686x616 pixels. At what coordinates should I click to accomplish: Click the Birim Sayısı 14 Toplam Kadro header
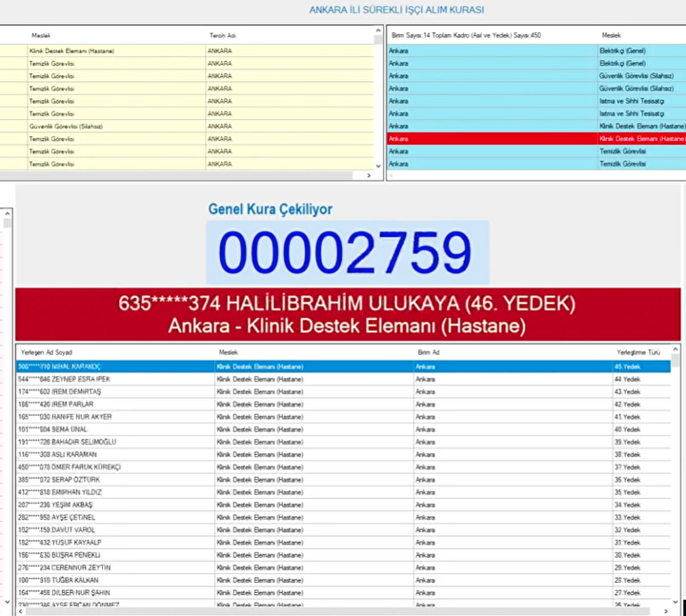click(466, 35)
